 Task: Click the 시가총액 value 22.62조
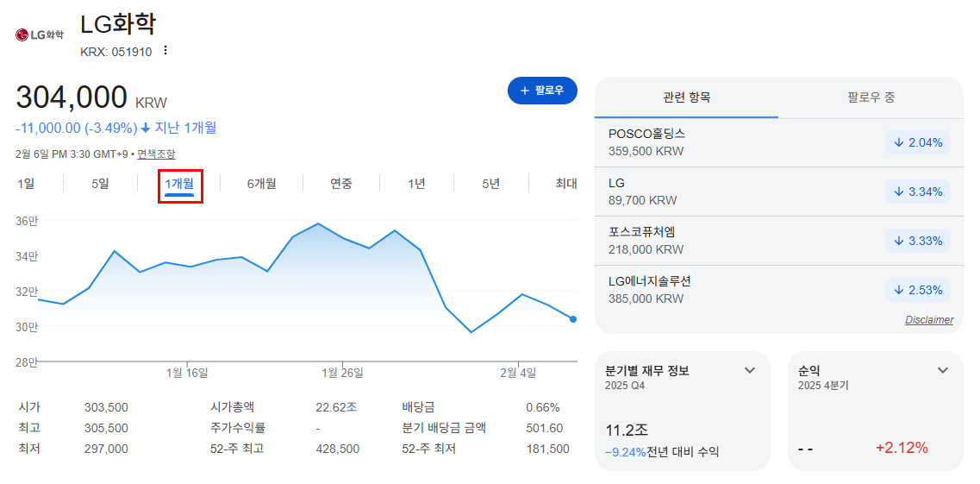(336, 408)
